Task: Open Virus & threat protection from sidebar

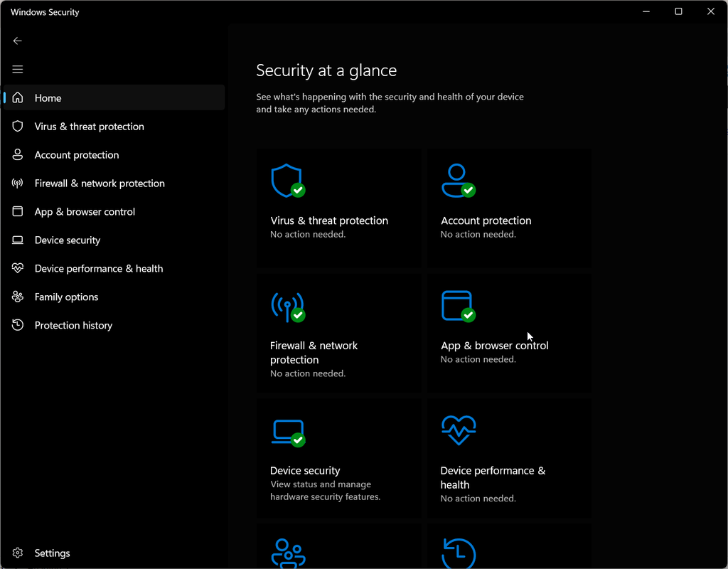Action: click(x=114, y=127)
